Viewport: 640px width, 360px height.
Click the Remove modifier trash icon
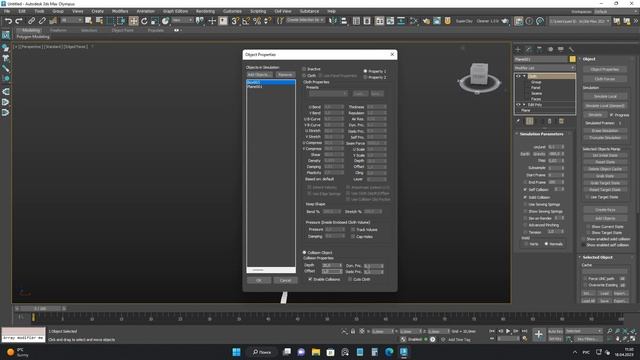(549, 121)
